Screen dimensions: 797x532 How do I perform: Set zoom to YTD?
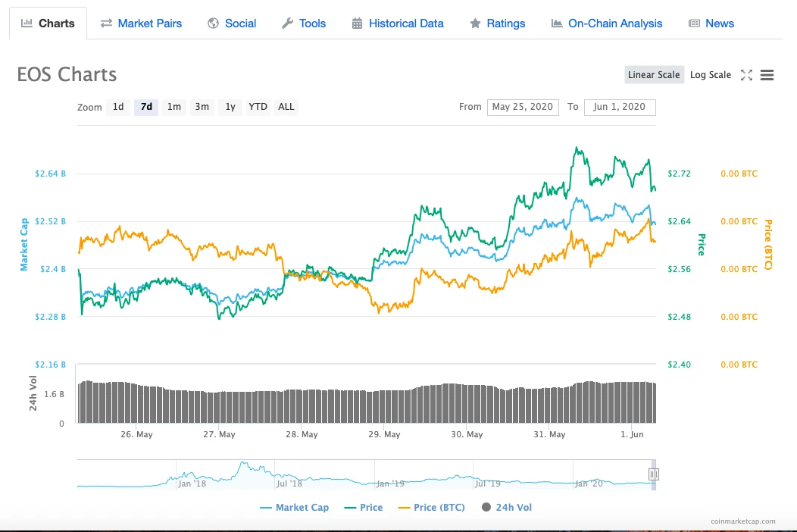258,107
